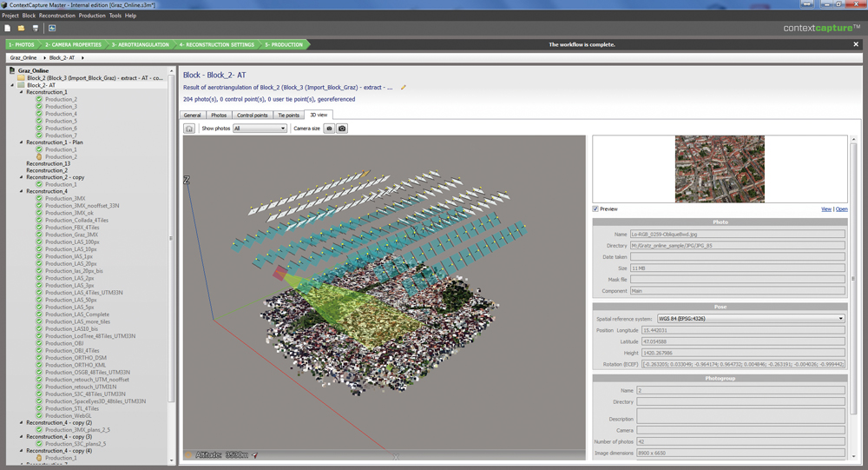Screen dimensions: 868x470
Task: Reset 3D view with home button
Action: (189, 129)
